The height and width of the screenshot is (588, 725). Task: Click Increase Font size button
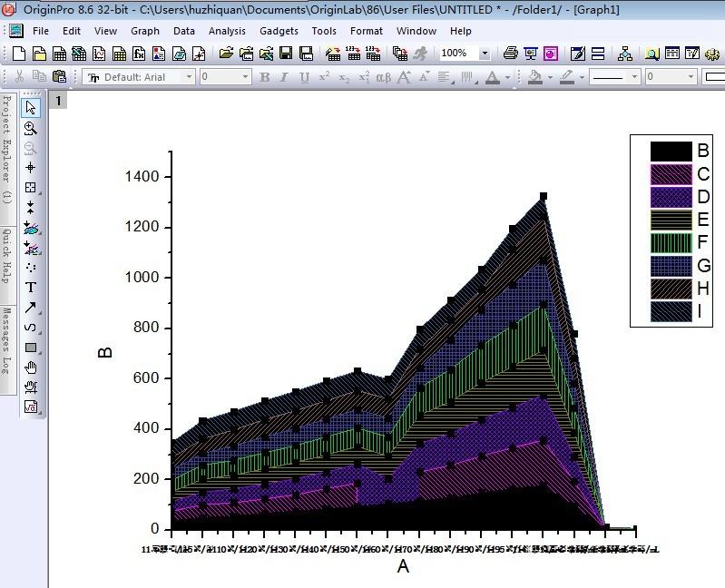404,77
